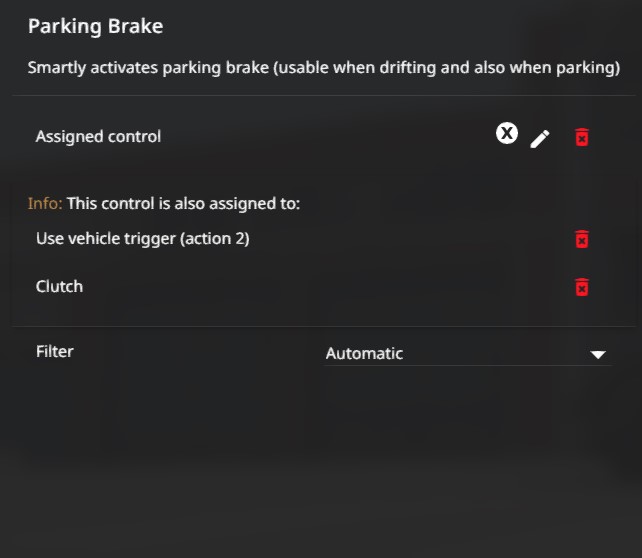Remove the Use vehicle trigger binding via trash icon
This screenshot has height=558, width=642.
coord(582,239)
